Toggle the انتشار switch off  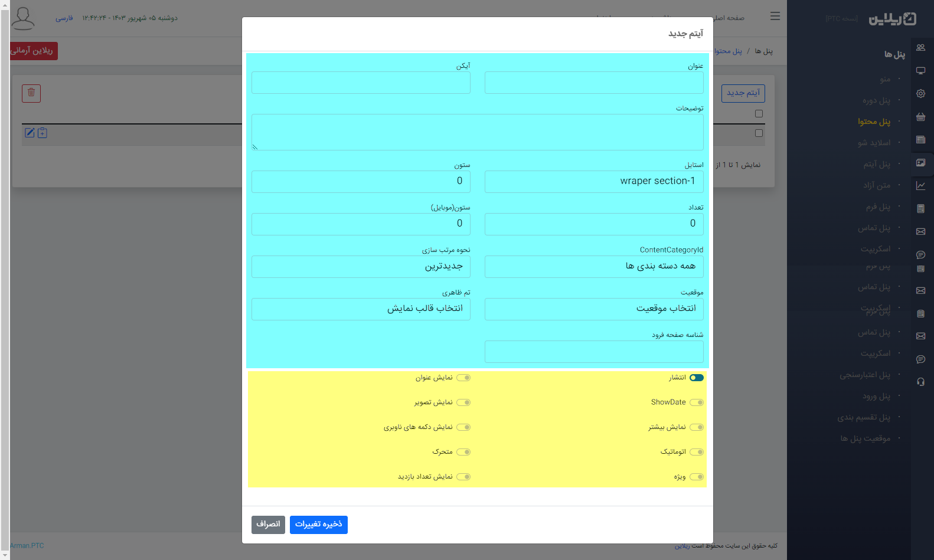697,378
